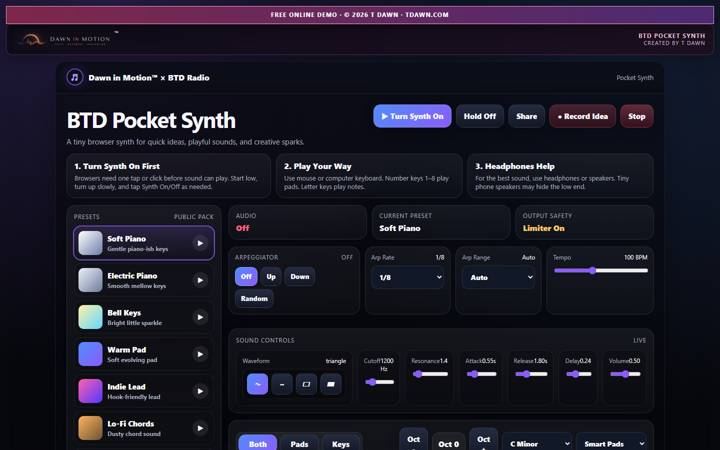
Task: Click the Public Pack label
Action: (x=194, y=217)
